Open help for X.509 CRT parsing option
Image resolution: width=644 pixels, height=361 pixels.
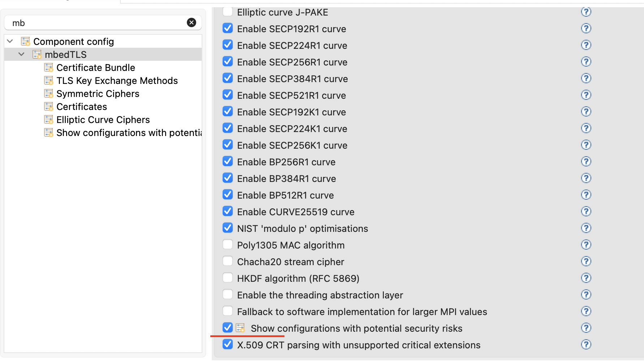[x=586, y=344]
